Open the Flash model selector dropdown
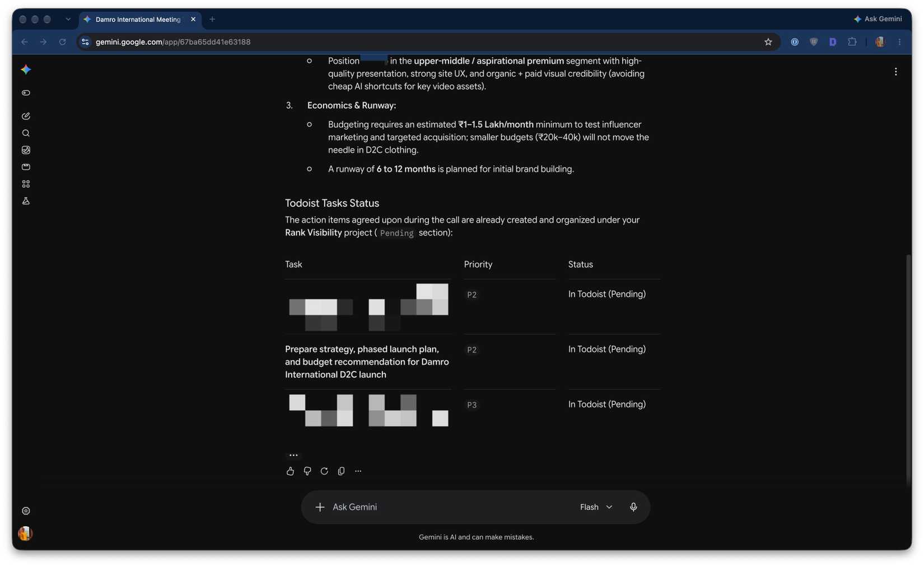 pyautogui.click(x=596, y=507)
